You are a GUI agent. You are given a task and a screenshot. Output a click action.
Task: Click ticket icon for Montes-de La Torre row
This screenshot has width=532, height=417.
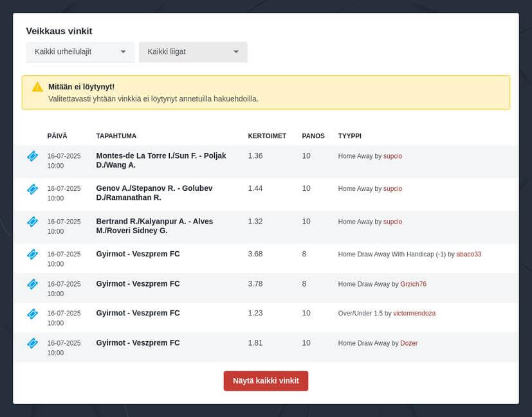[33, 156]
